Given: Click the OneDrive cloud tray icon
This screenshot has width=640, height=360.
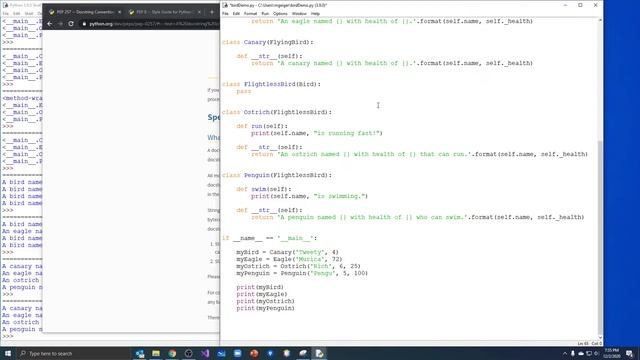Looking at the screenshot, I should 581,353.
